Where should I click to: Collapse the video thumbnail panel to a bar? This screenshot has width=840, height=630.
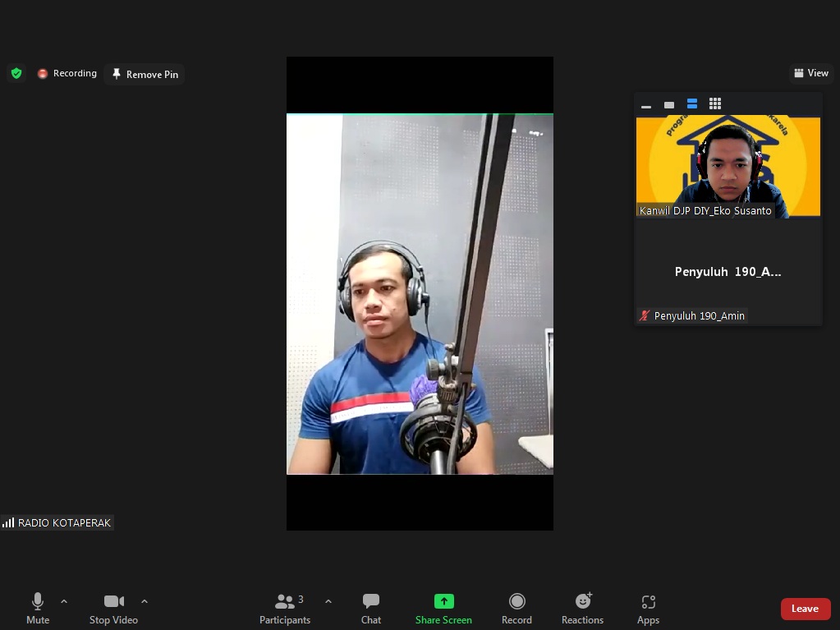(646, 105)
